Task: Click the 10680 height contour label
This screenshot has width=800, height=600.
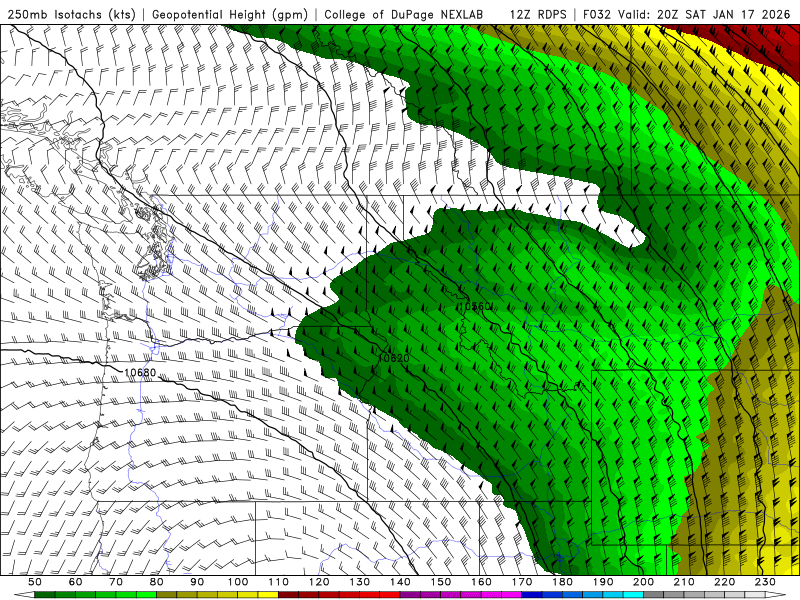Action: (x=140, y=372)
